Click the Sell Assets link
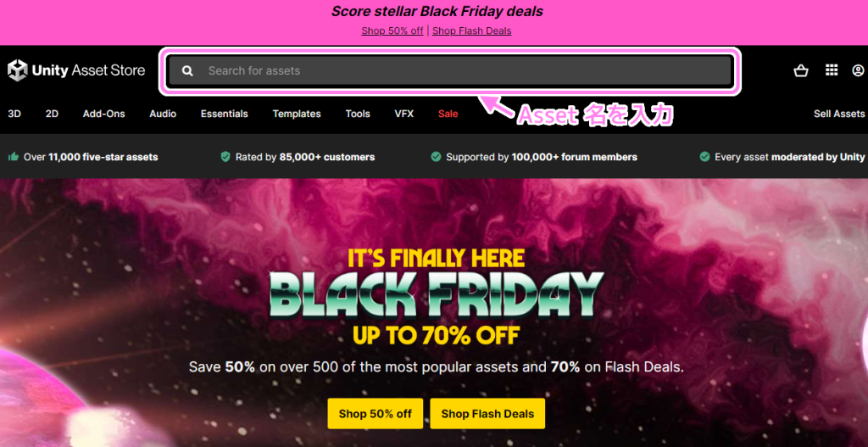 click(839, 114)
